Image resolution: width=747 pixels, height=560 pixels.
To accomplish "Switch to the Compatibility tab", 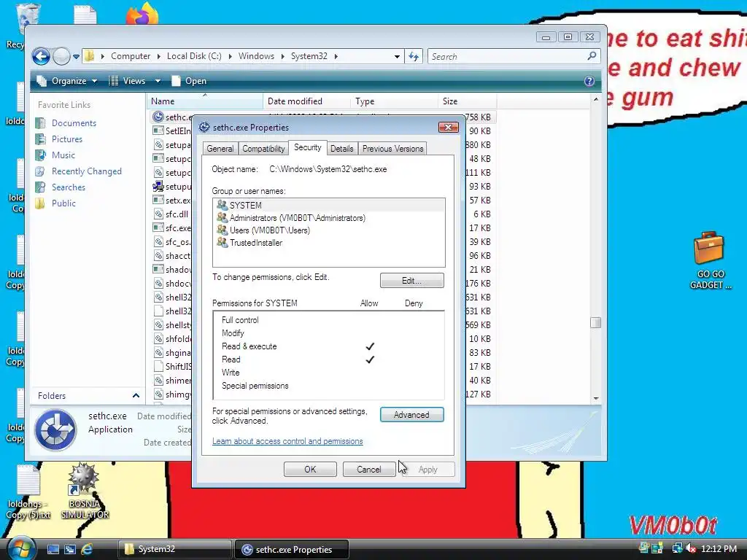I will [263, 149].
